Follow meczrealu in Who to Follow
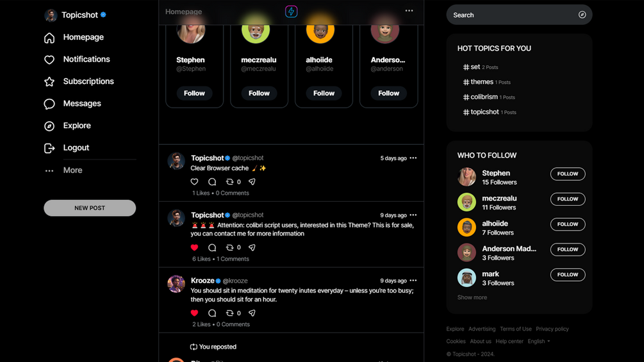Viewport: 644px width, 362px height. pos(568,199)
